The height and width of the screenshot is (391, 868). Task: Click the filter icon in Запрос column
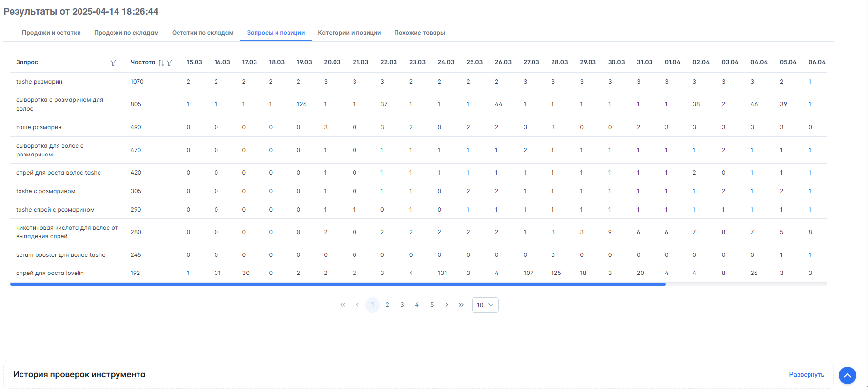pos(113,63)
